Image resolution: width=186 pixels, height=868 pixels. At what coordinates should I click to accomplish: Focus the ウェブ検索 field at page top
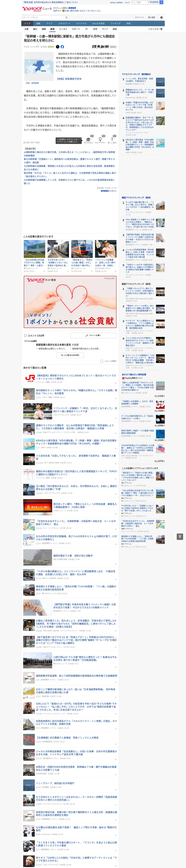pos(139,2)
